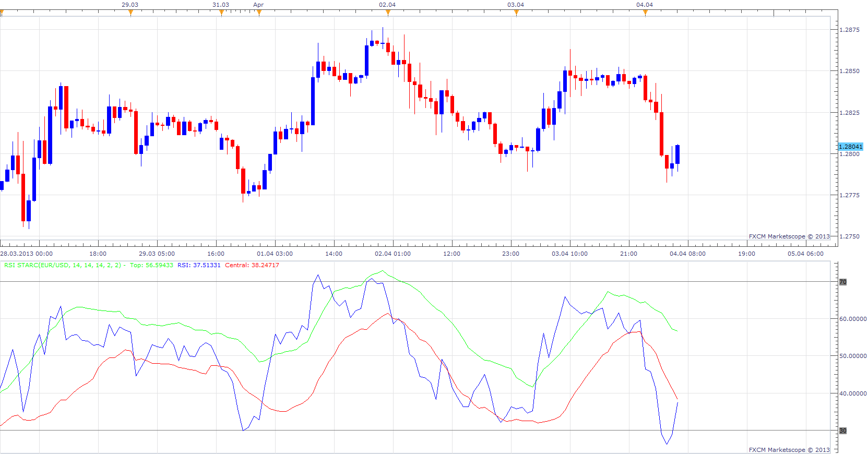Click the 02.04 01:00 time label
Screen dimensions: 868x454
tap(393, 254)
